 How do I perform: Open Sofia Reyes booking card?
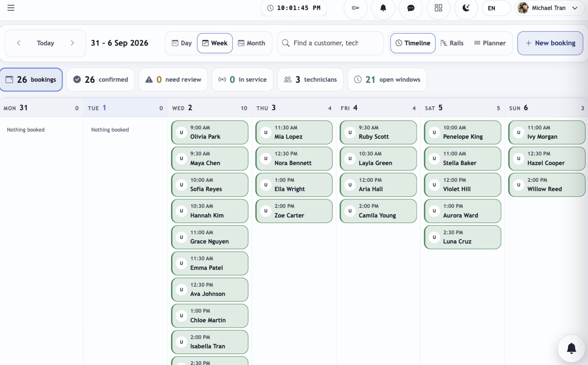tap(210, 185)
